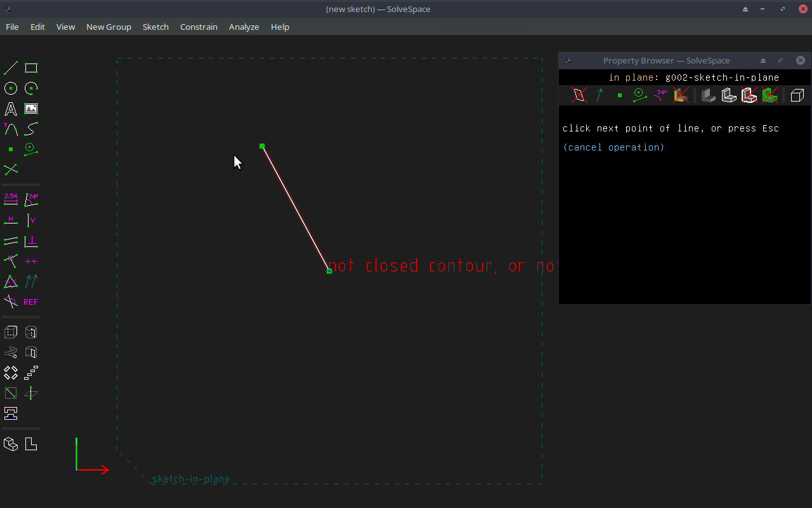The image size is (812, 508).
Task: Select the Arc tool
Action: [30, 88]
